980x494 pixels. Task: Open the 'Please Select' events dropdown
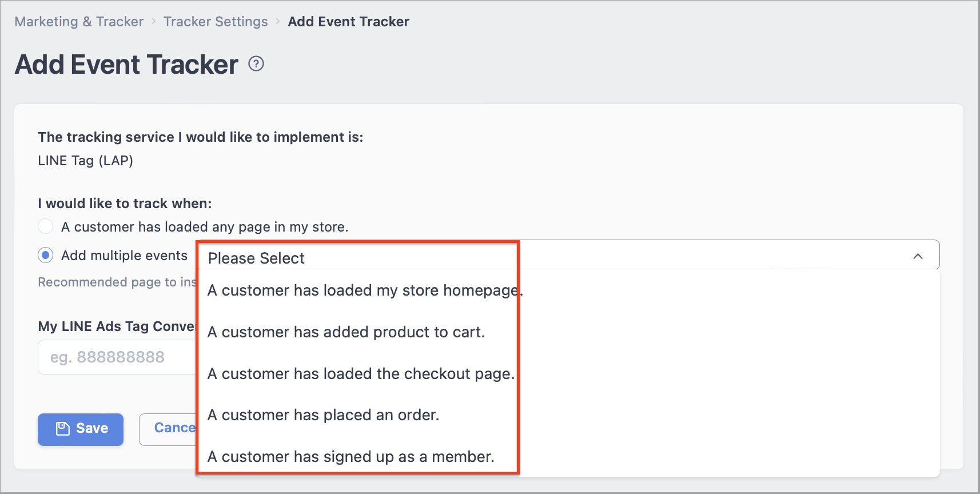tap(568, 255)
